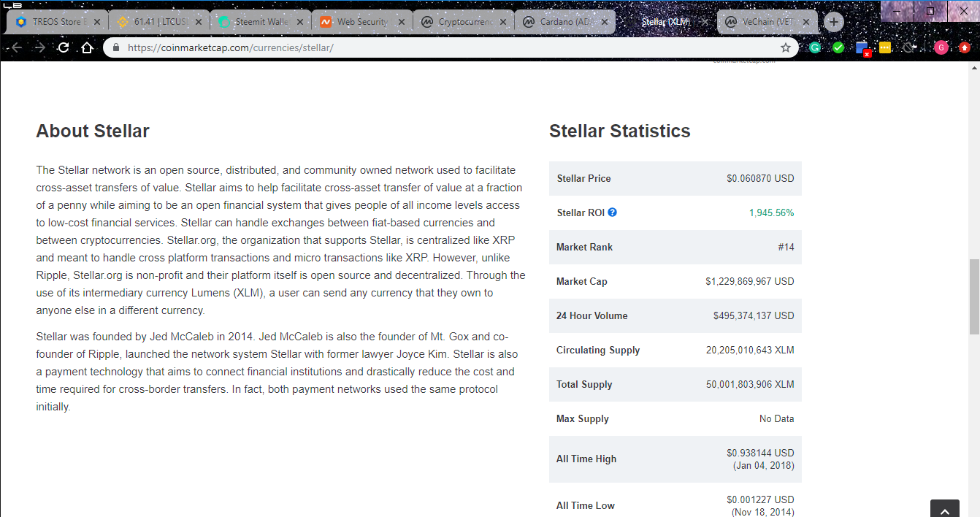Click the back-to-top arrow button
This screenshot has width=980, height=517.
[945, 510]
